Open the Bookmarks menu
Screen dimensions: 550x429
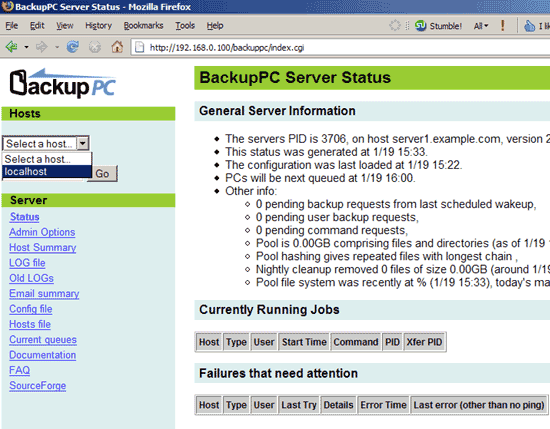(143, 26)
